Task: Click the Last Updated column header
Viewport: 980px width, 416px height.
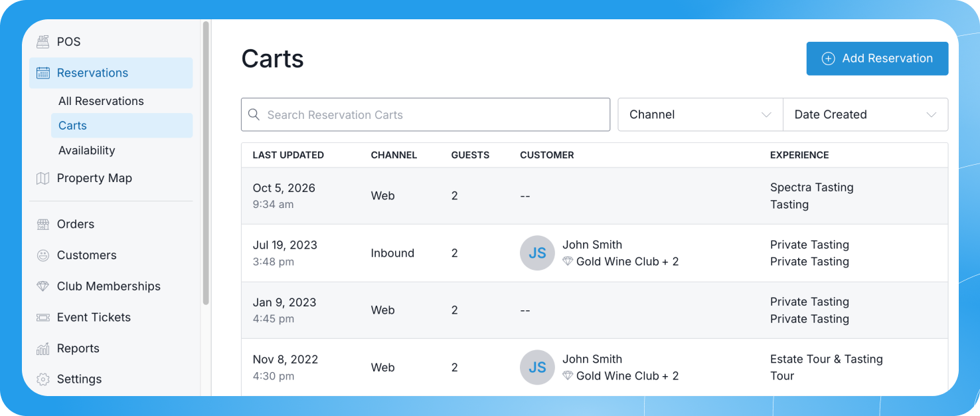Action: [288, 155]
